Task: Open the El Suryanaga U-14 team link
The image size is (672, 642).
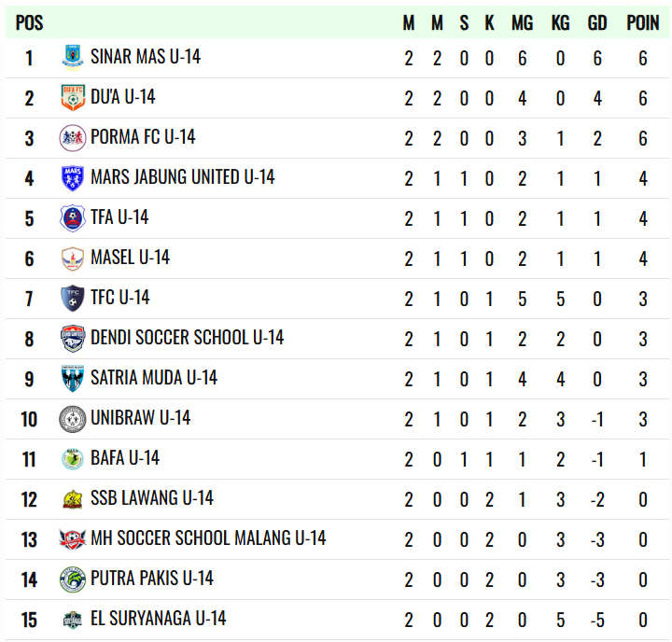Action: point(159,619)
